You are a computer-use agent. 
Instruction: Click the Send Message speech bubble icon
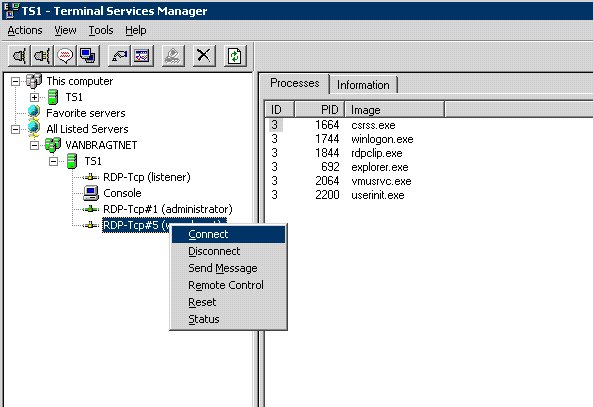(x=65, y=56)
